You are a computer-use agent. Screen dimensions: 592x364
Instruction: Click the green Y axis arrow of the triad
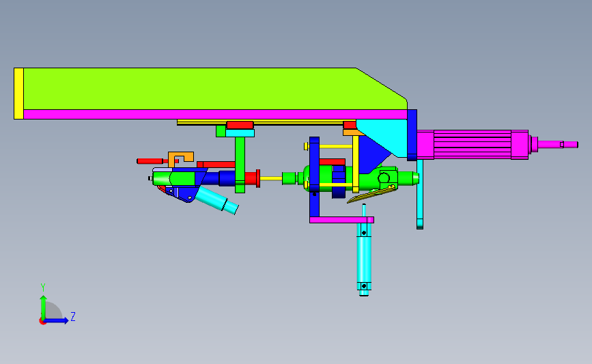tap(44, 307)
